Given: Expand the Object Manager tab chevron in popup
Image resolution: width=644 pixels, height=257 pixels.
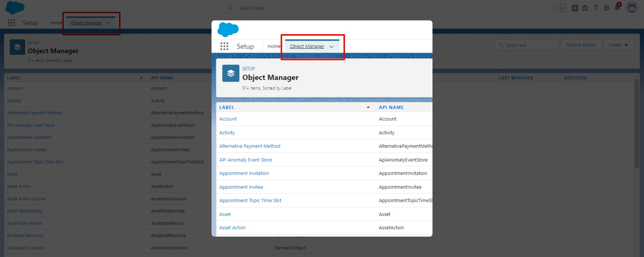Looking at the screenshot, I should point(331,47).
